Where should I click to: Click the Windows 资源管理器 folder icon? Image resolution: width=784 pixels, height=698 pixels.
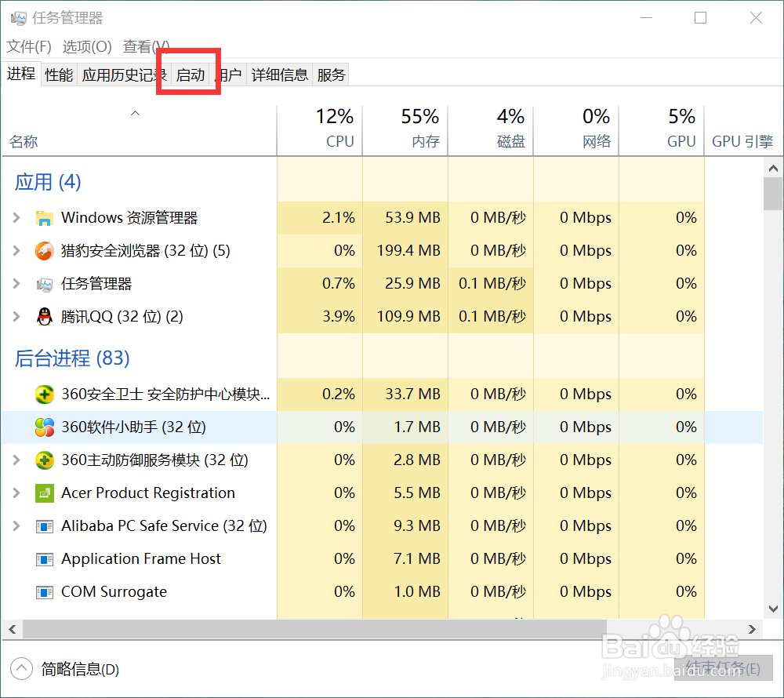tap(45, 217)
